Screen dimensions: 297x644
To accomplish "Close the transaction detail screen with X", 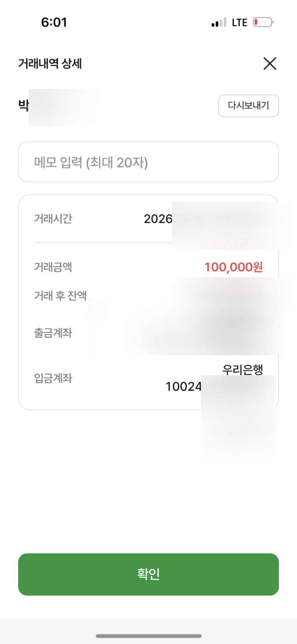I will 270,64.
